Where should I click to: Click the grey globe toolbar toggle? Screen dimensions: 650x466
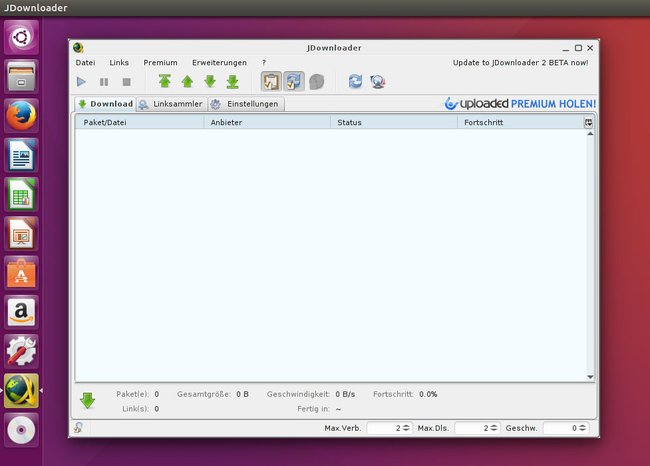317,82
